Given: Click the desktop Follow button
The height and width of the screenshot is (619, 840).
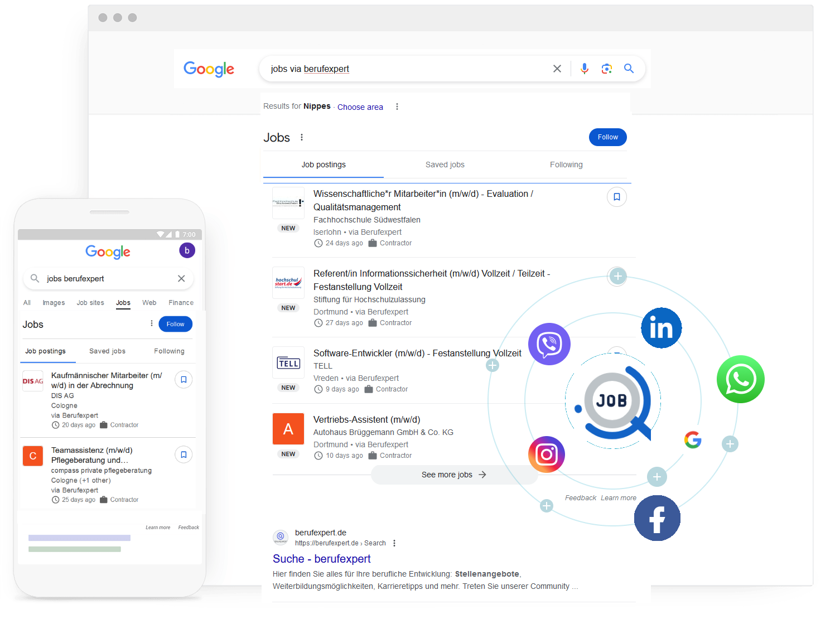Looking at the screenshot, I should [x=608, y=137].
